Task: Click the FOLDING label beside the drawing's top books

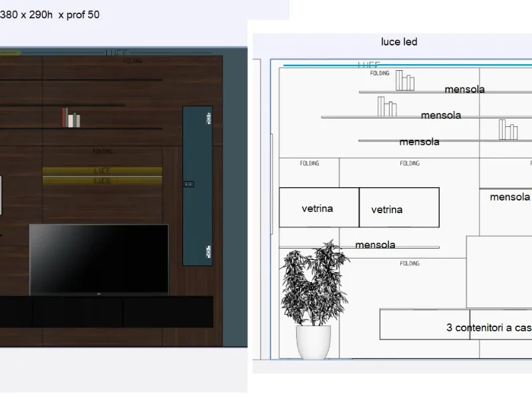Action: [380, 73]
